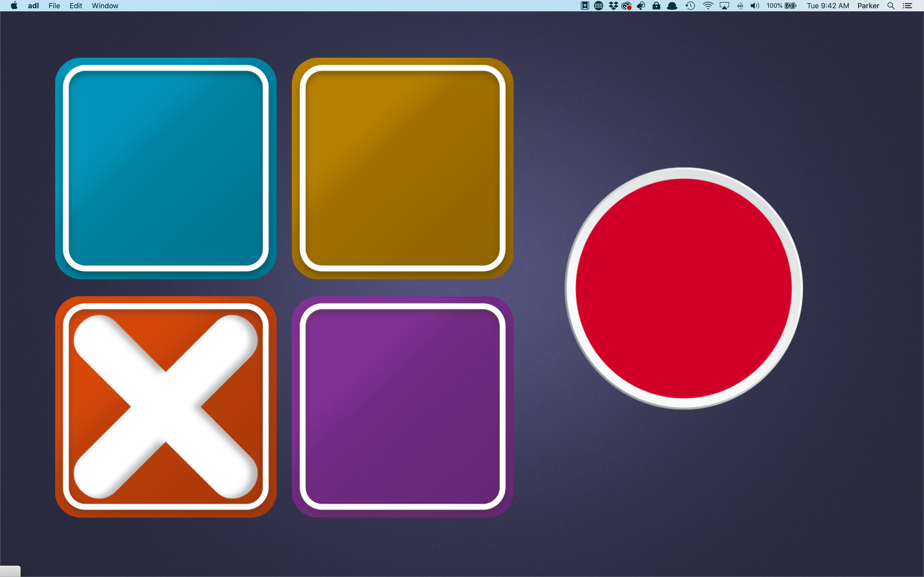Open the Wi-Fi status icon
This screenshot has height=577, width=924.
pyautogui.click(x=707, y=6)
